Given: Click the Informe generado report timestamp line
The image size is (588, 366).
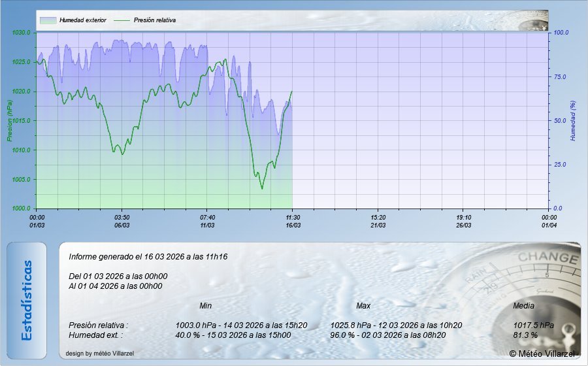Looking at the screenshot, I should point(148,258).
